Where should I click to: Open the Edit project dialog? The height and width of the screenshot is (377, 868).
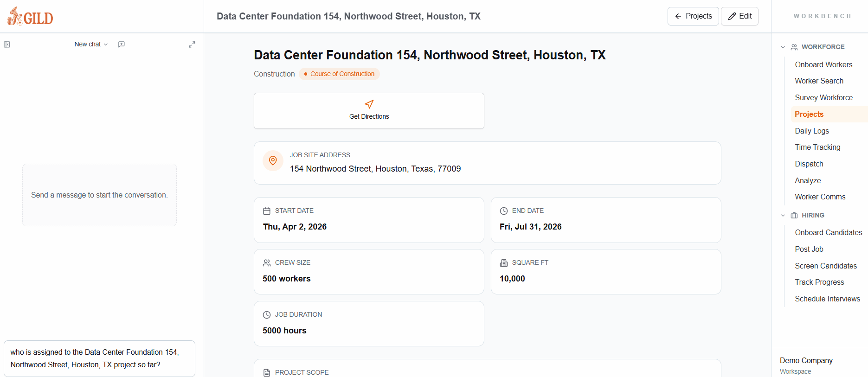click(739, 16)
